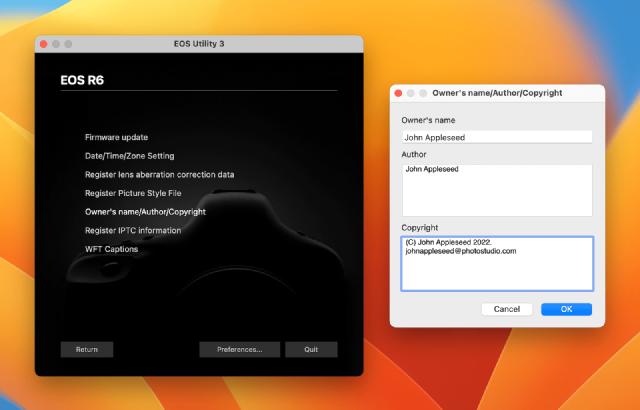640x410 pixels.
Task: Click inside the Author text area
Action: pos(497,191)
